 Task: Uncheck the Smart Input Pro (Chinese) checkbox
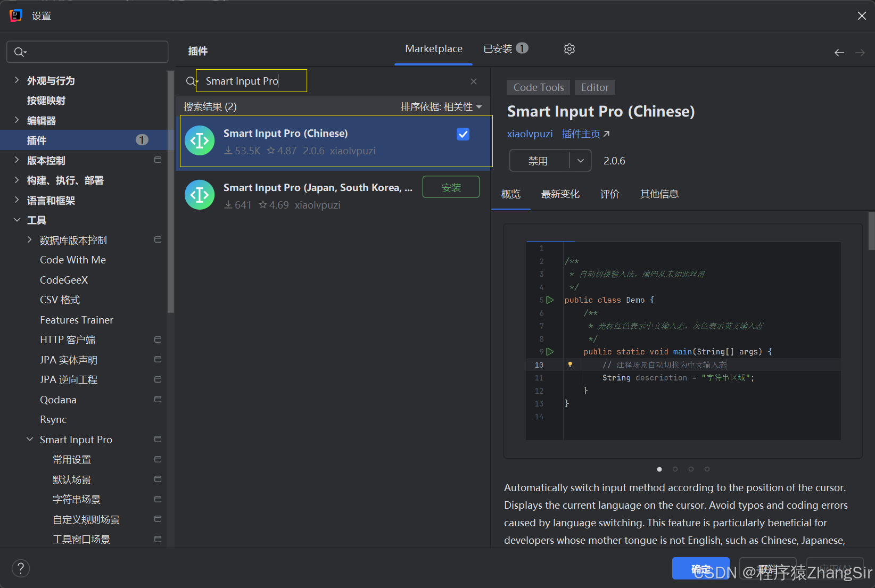pyautogui.click(x=463, y=134)
